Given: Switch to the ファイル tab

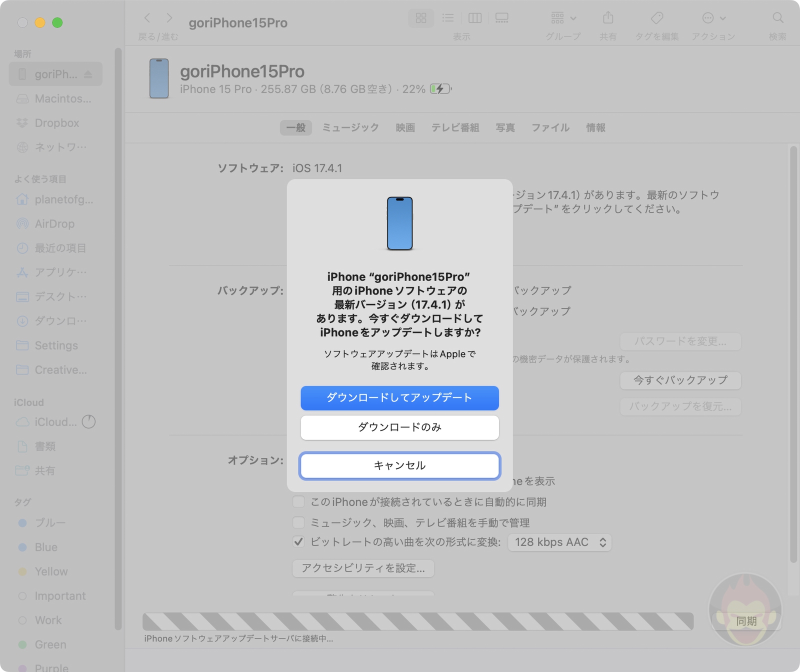Looking at the screenshot, I should 550,127.
